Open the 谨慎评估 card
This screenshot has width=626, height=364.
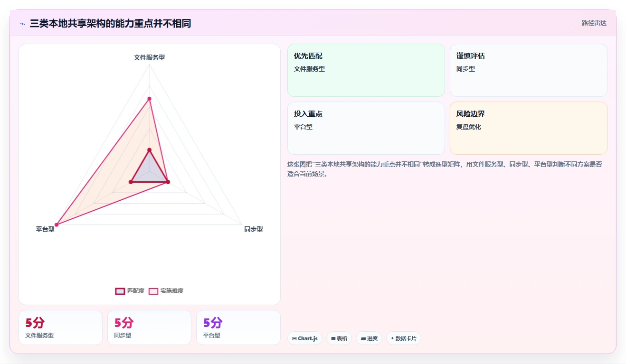[x=529, y=70]
